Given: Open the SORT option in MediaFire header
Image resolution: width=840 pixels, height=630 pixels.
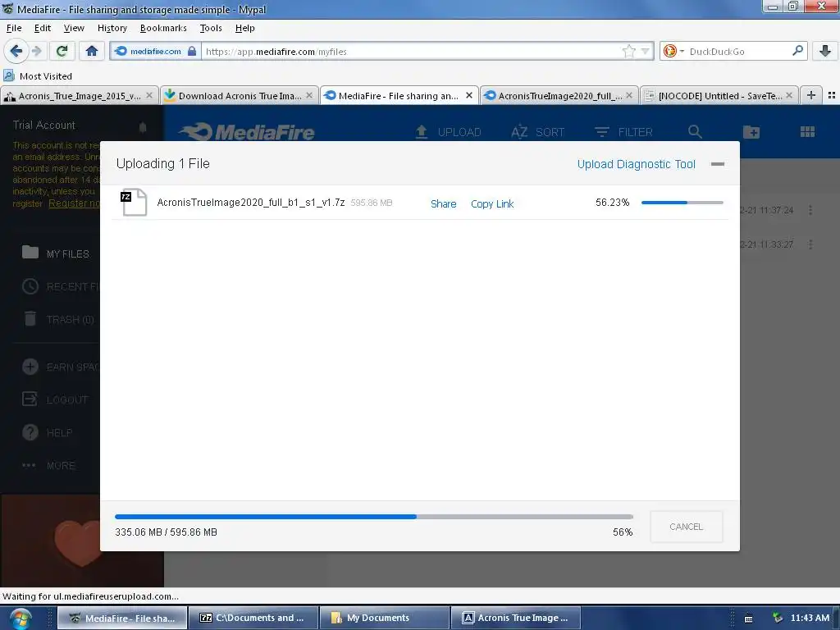Looking at the screenshot, I should coord(538,132).
